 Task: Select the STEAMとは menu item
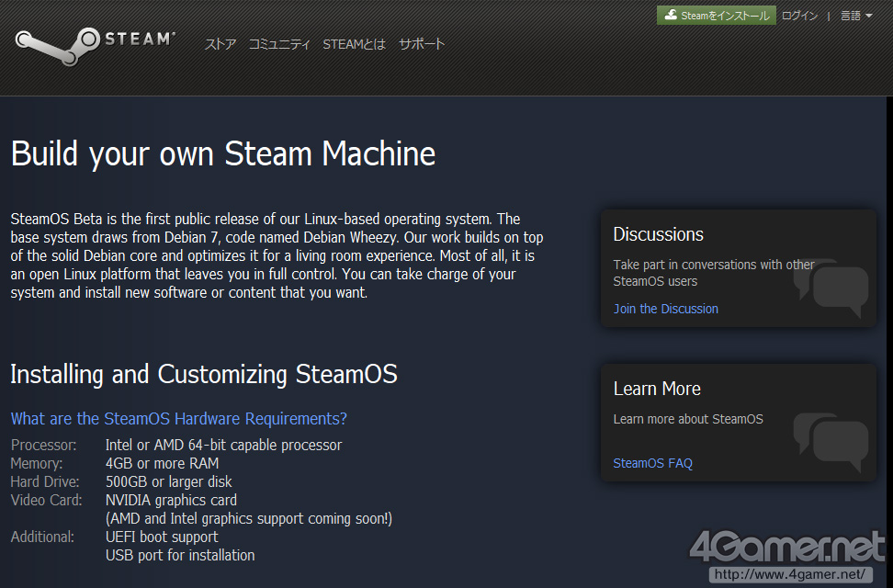[354, 44]
